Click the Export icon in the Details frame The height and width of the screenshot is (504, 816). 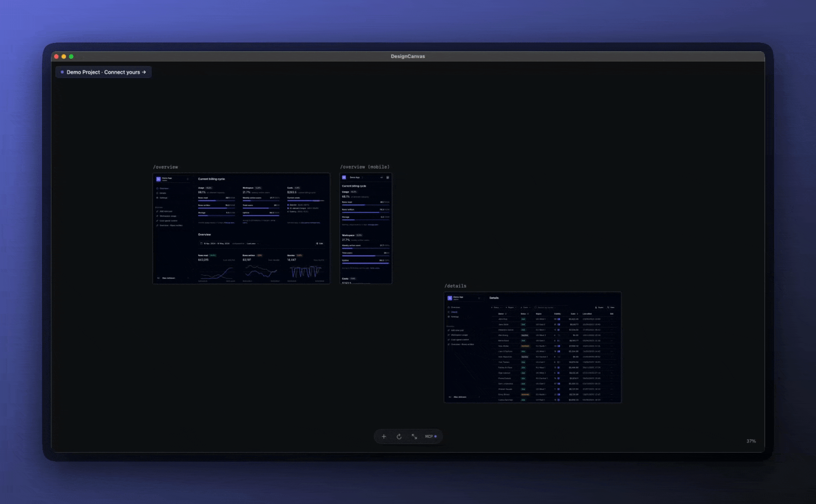597,308
